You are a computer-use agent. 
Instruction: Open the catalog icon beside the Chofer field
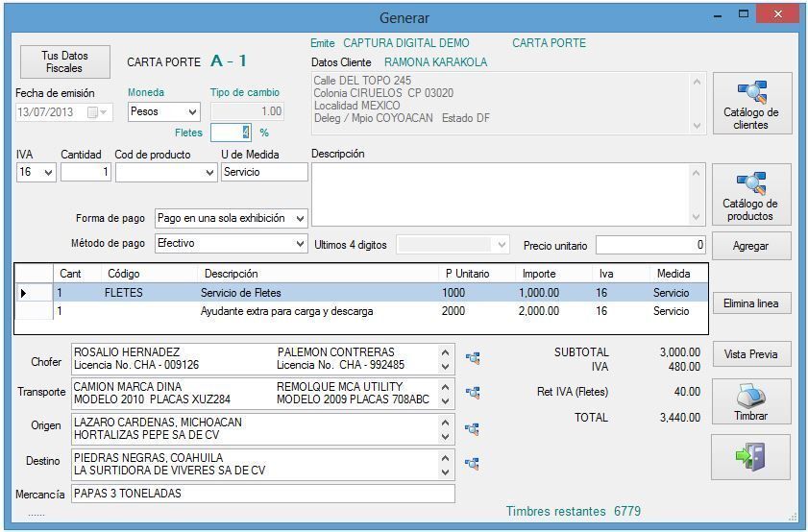[x=472, y=358]
